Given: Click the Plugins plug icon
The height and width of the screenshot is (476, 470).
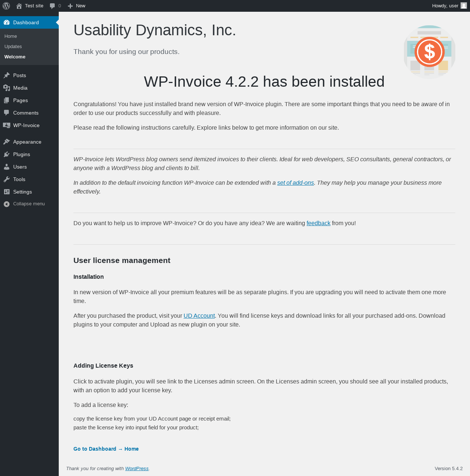Looking at the screenshot, I should tap(7, 154).
